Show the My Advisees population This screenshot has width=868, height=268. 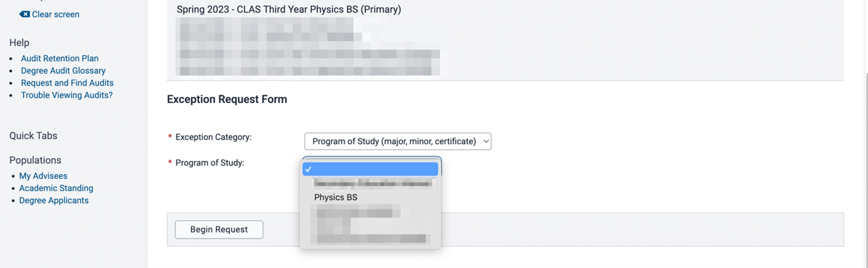(x=43, y=176)
